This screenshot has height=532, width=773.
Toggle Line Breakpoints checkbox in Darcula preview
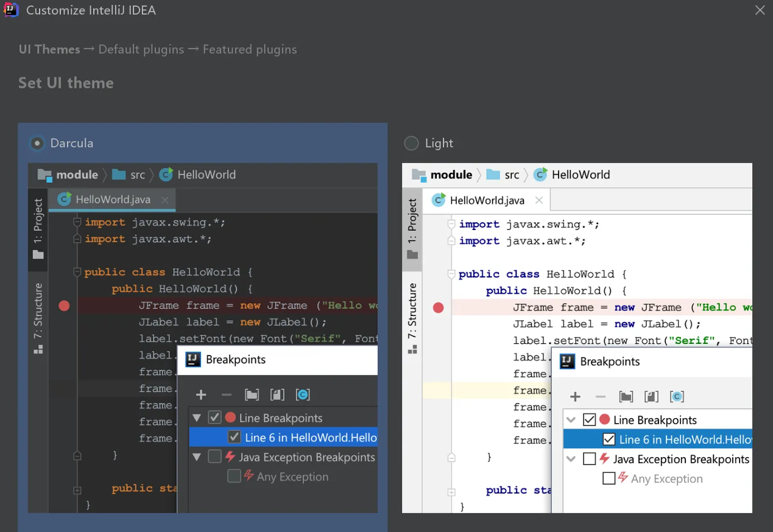pyautogui.click(x=214, y=418)
